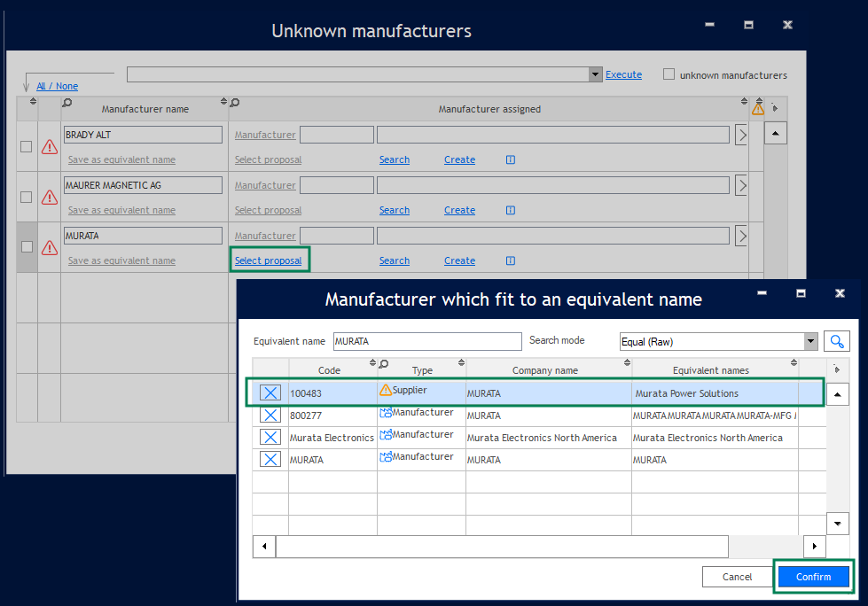Enable the unknown manufacturers checkbox

tap(669, 75)
